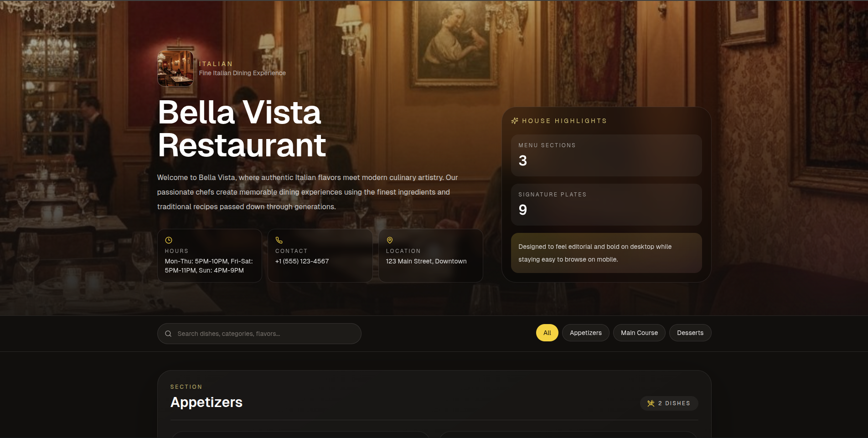
Task: Click the phone number +1 (555) 123-4567
Action: click(301, 261)
